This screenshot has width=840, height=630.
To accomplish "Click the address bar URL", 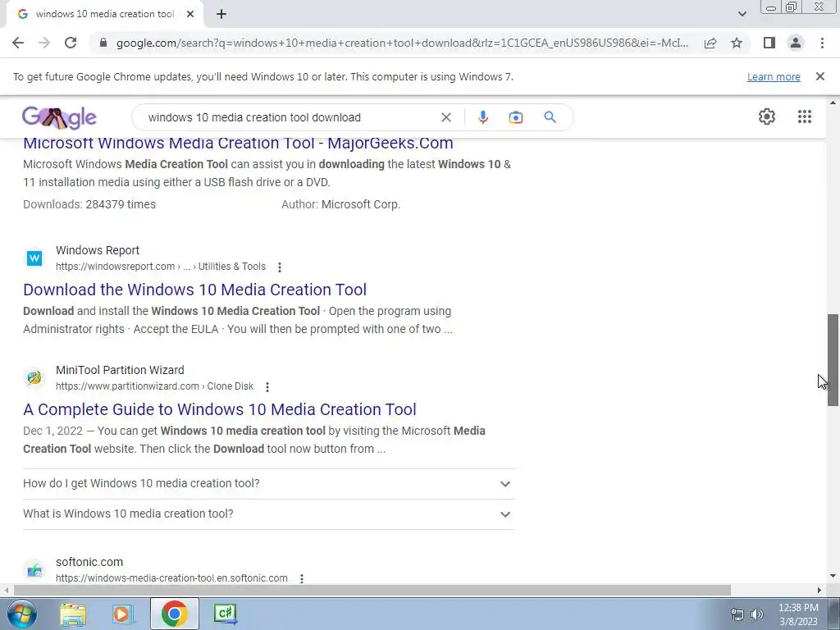I will click(x=402, y=43).
